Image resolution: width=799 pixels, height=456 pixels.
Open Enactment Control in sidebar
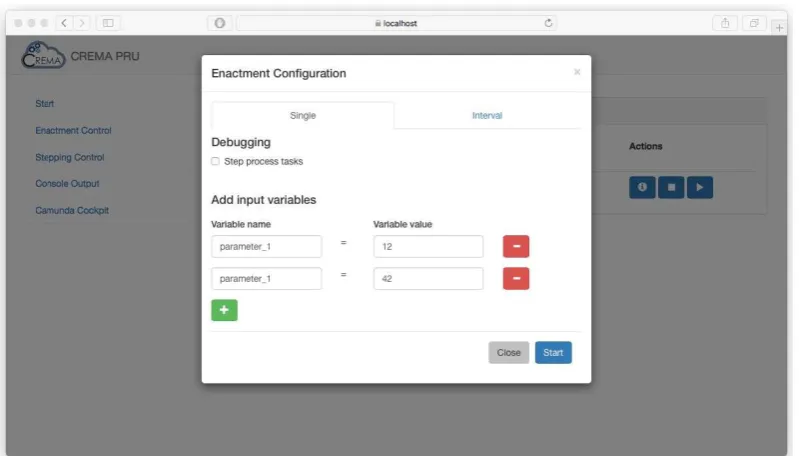pos(73,130)
